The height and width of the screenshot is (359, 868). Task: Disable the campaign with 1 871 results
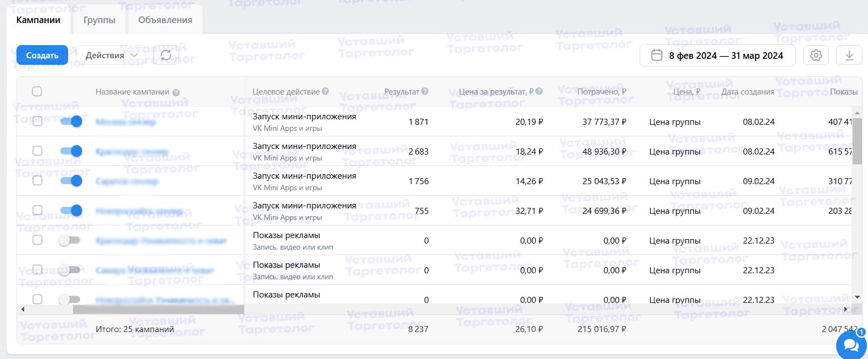[x=71, y=121]
